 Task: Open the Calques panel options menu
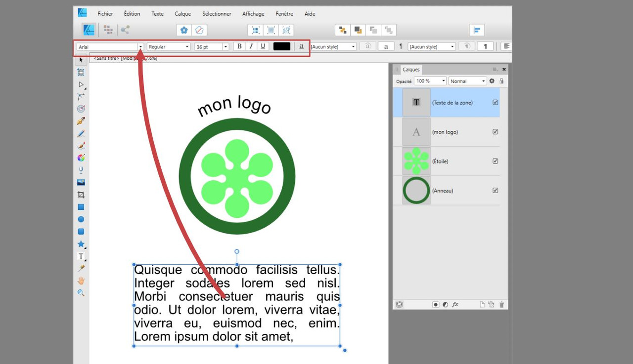495,70
